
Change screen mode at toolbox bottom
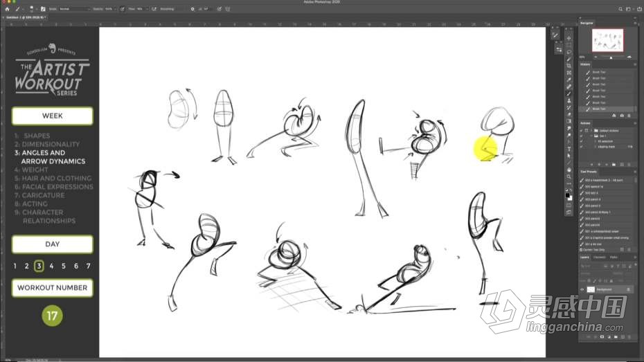click(569, 212)
